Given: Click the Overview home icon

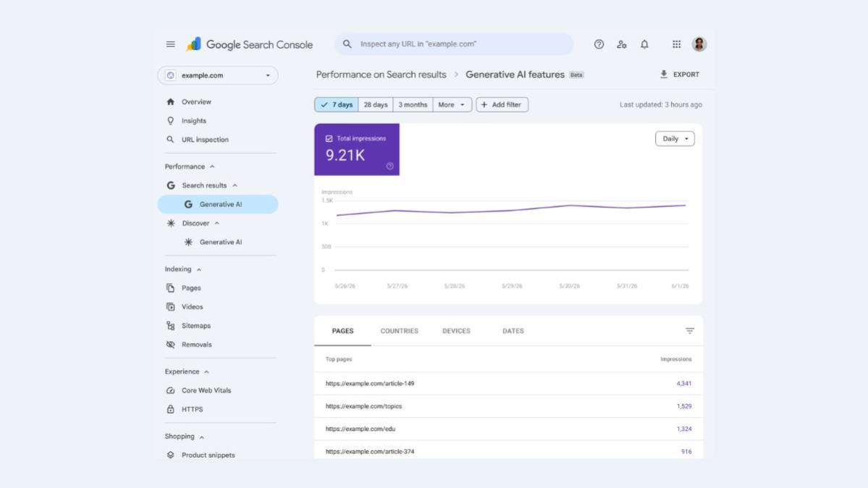Looking at the screenshot, I should tap(171, 102).
